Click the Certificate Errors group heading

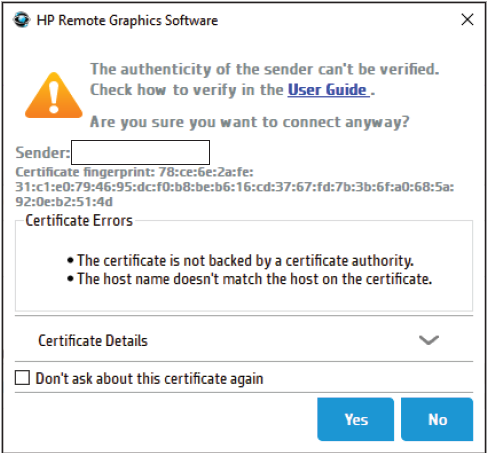[79, 220]
